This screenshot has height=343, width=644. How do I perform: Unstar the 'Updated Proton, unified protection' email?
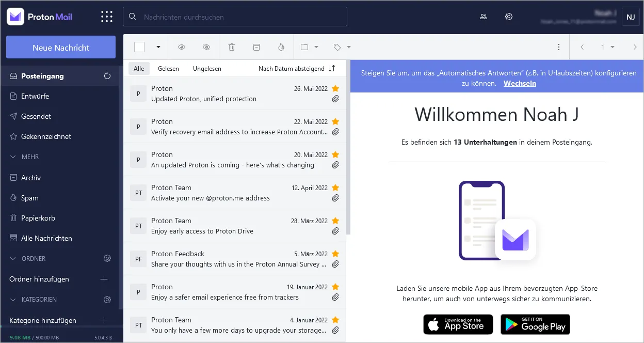click(335, 88)
